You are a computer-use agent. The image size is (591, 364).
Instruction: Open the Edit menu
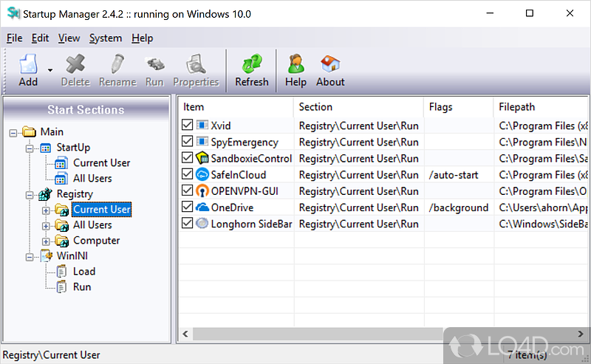click(40, 38)
